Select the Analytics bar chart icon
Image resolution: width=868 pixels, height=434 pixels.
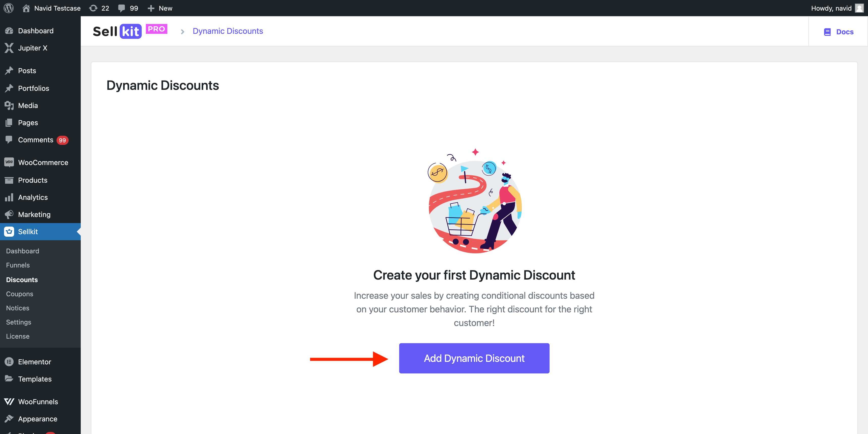pos(9,197)
